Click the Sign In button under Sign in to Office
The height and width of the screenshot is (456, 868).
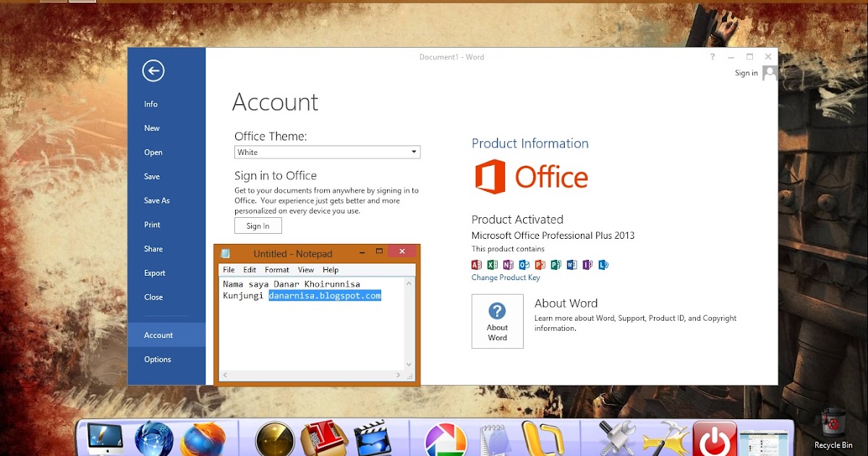pyautogui.click(x=258, y=226)
